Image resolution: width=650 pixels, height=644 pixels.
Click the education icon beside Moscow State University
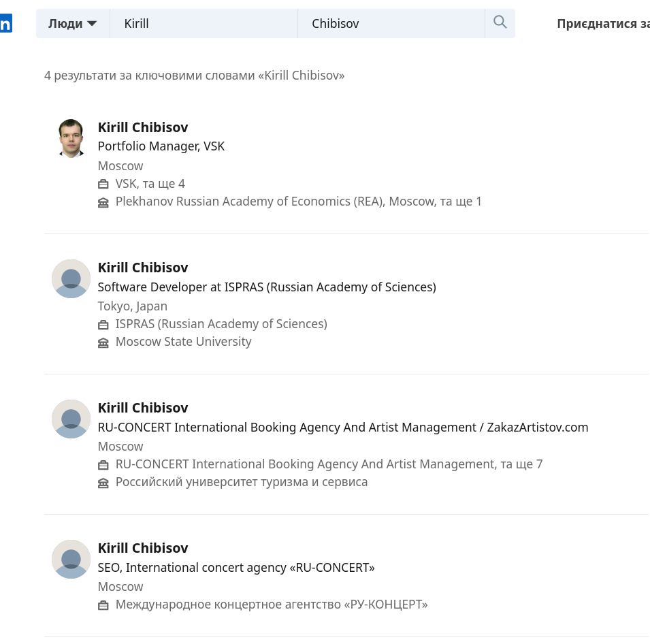pyautogui.click(x=103, y=342)
